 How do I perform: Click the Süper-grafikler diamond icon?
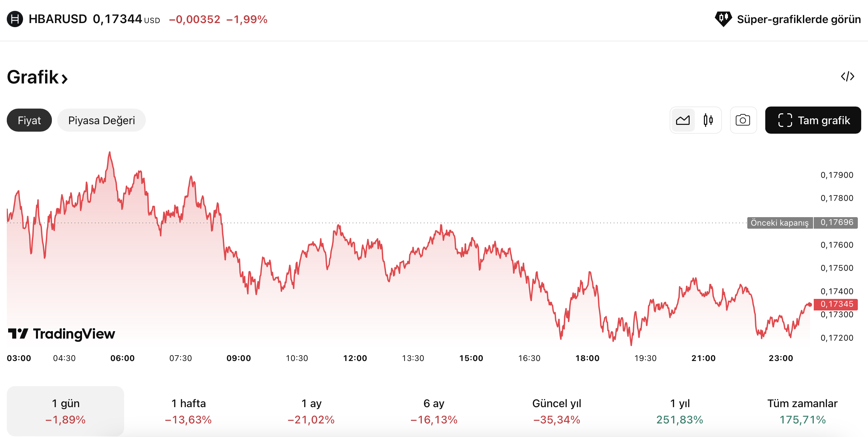click(x=723, y=18)
